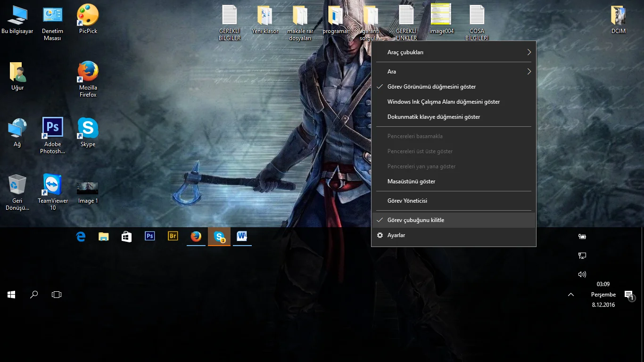Screen dimensions: 644x362
Task: Open the volume control in system tray
Action: click(x=582, y=274)
